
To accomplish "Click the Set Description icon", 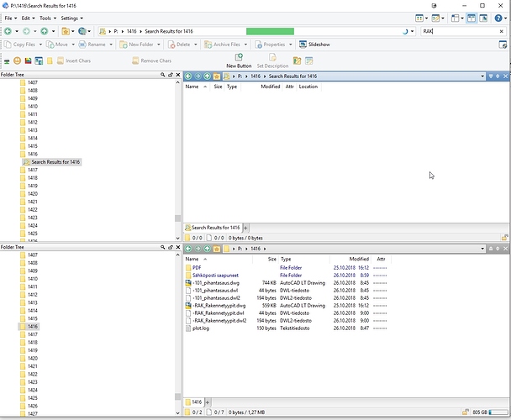I will (x=272, y=60).
